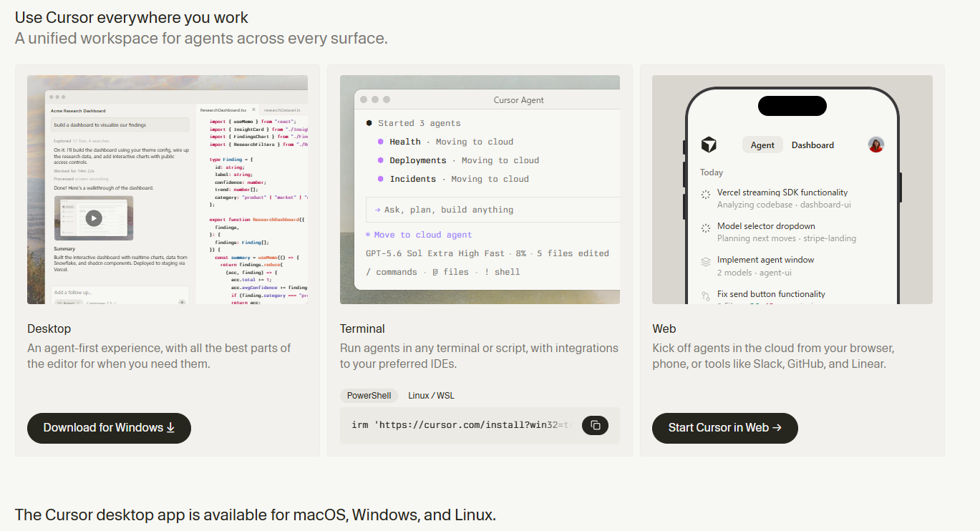
Task: Open the Vercel streaming SDK functionality task
Action: pos(782,193)
